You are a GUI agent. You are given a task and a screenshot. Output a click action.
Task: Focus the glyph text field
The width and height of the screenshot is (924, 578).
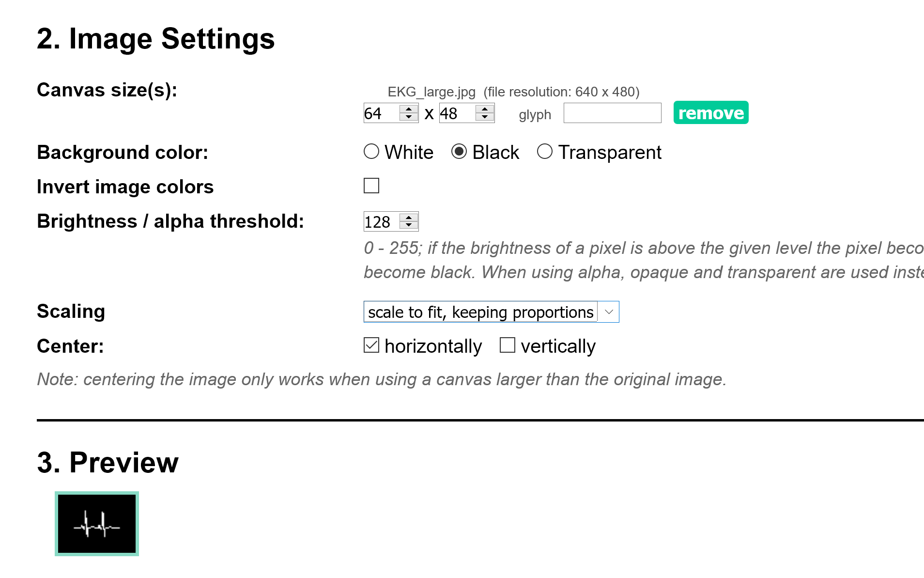tap(612, 113)
